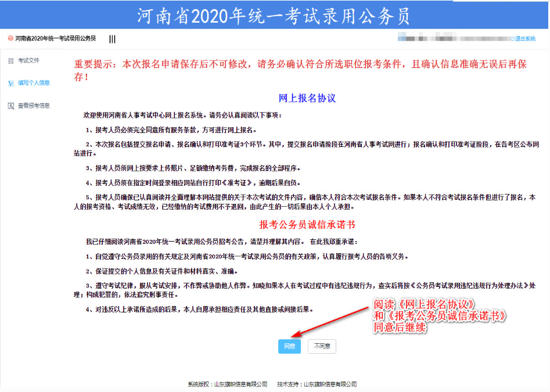Click the red emblem logo icon
This screenshot has height=392, width=550.
[x=10, y=38]
